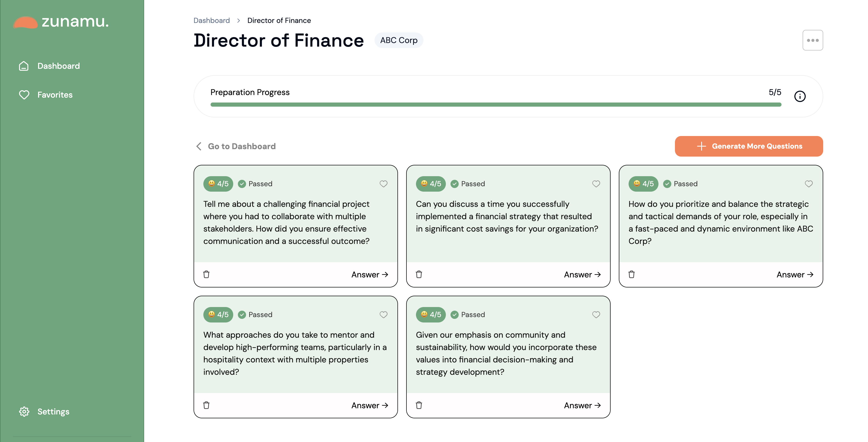
Task: Open Answer for community and sustainability question
Action: 582,405
